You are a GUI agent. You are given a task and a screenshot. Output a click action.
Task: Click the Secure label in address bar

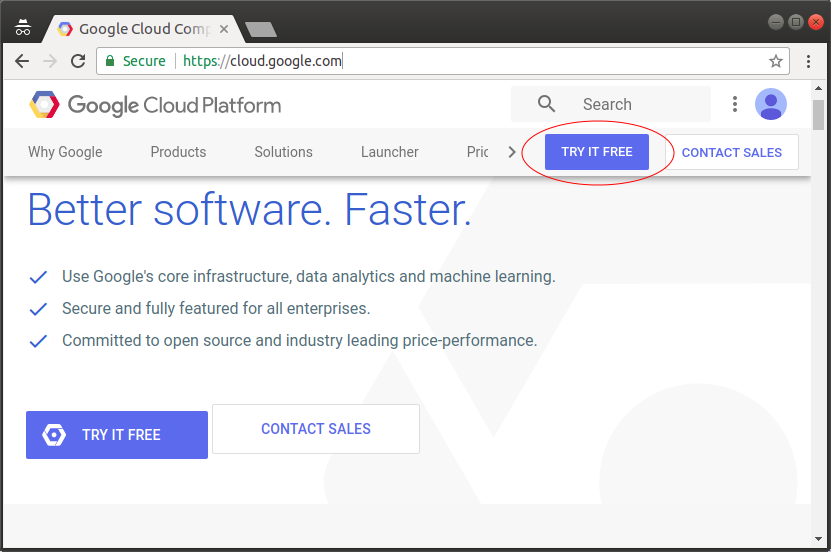pyautogui.click(x=144, y=61)
